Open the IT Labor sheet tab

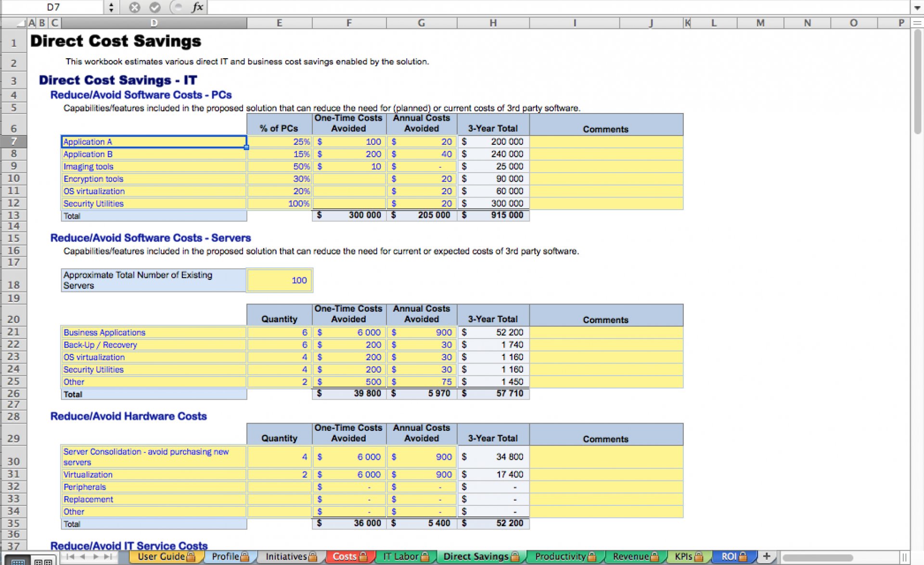click(x=406, y=557)
